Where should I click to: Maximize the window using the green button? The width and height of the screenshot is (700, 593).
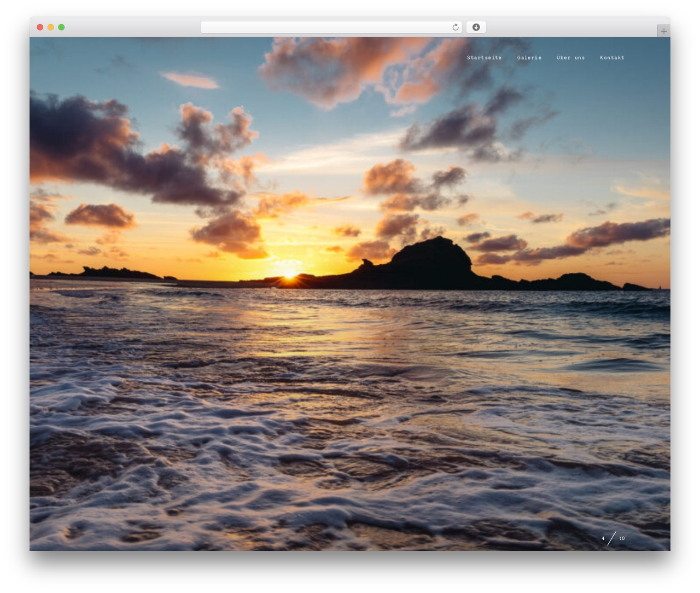pyautogui.click(x=61, y=27)
